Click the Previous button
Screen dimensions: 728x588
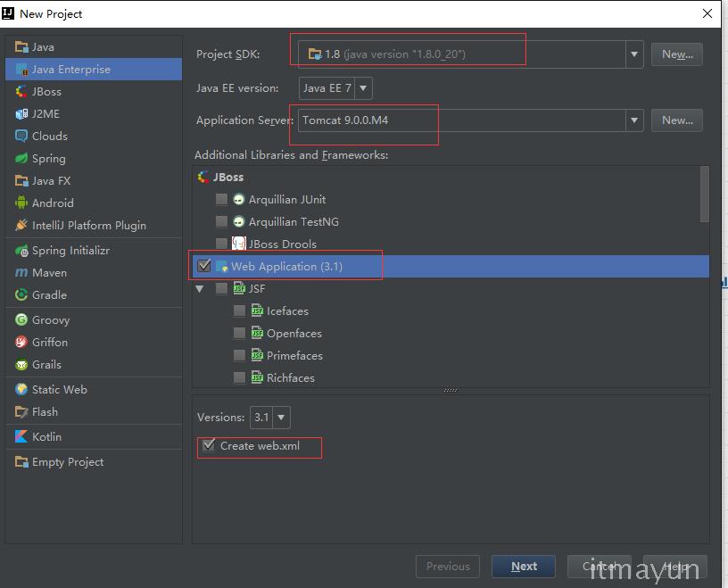pyautogui.click(x=448, y=567)
